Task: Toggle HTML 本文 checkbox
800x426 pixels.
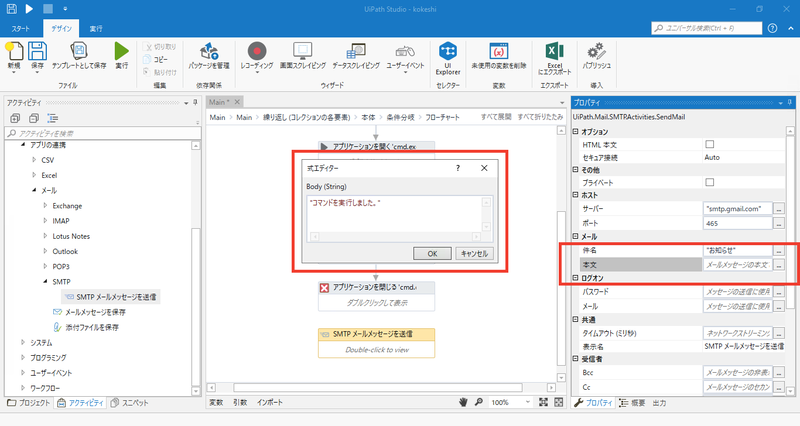Action: 709,144
